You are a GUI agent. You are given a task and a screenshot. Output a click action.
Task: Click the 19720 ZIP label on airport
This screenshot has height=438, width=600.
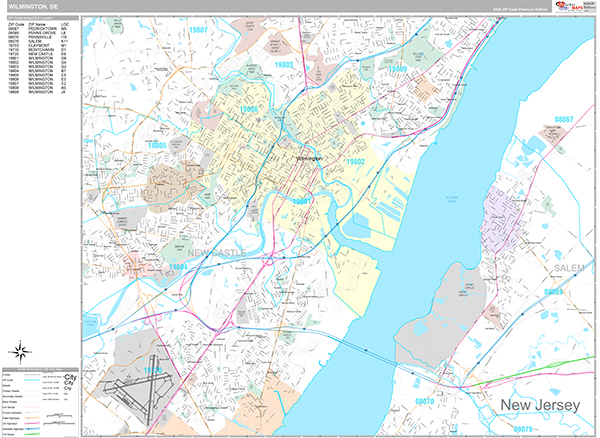click(153, 371)
